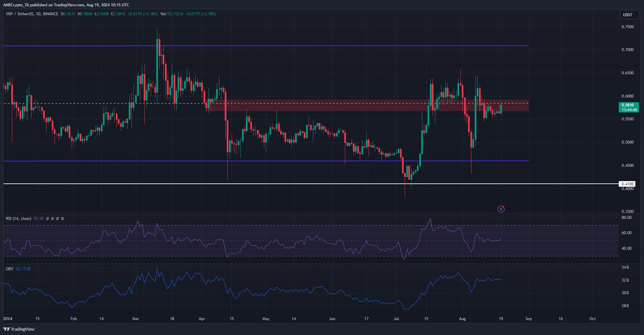Click the Aug label on time axis

pos(462,319)
